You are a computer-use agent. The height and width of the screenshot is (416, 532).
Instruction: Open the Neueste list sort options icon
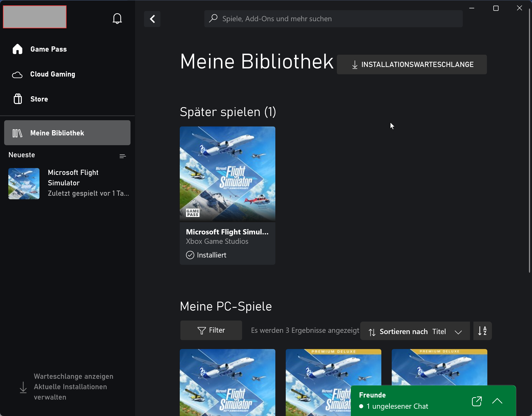pos(123,156)
